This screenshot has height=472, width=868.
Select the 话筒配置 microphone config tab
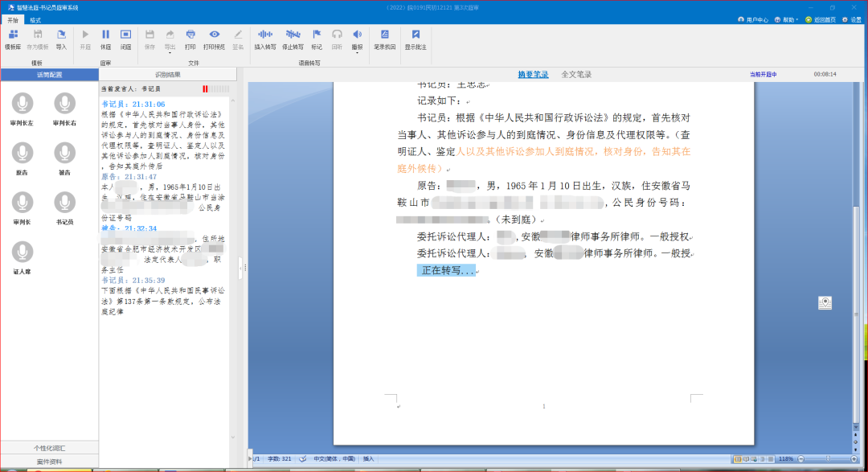pyautogui.click(x=49, y=74)
